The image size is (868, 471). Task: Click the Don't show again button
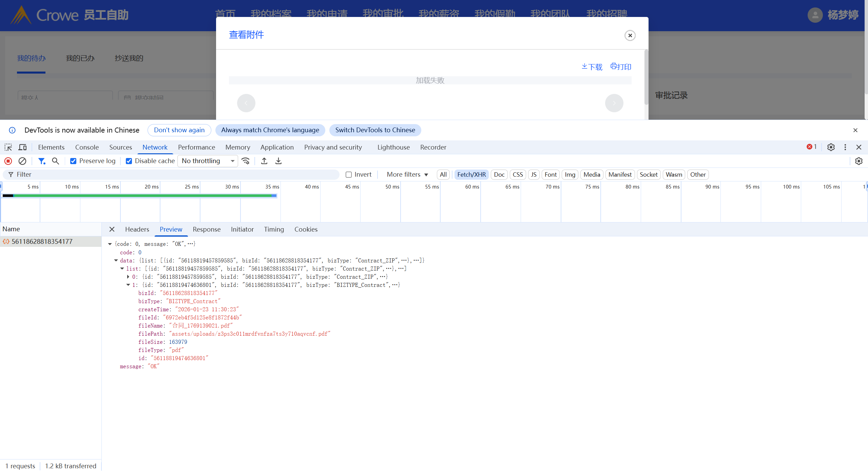(179, 130)
